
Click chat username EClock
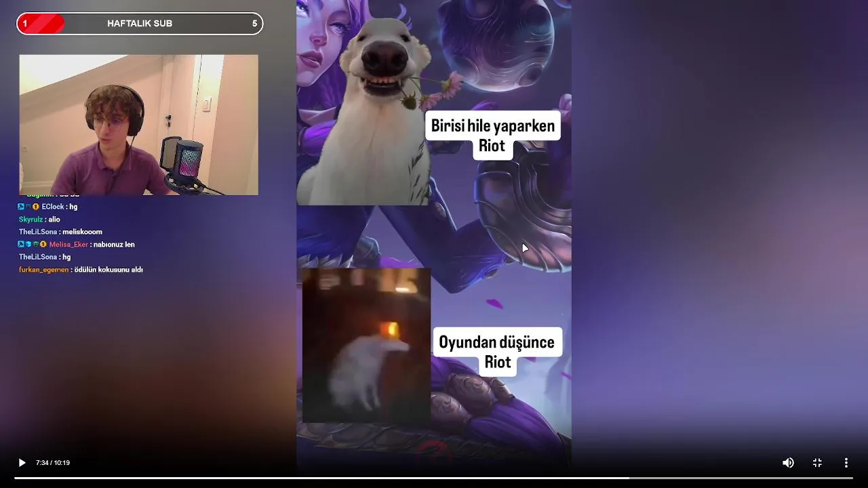[53, 207]
